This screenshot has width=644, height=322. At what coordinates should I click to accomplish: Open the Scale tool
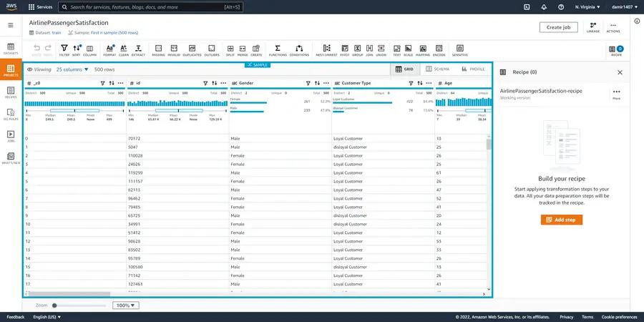[x=409, y=50]
